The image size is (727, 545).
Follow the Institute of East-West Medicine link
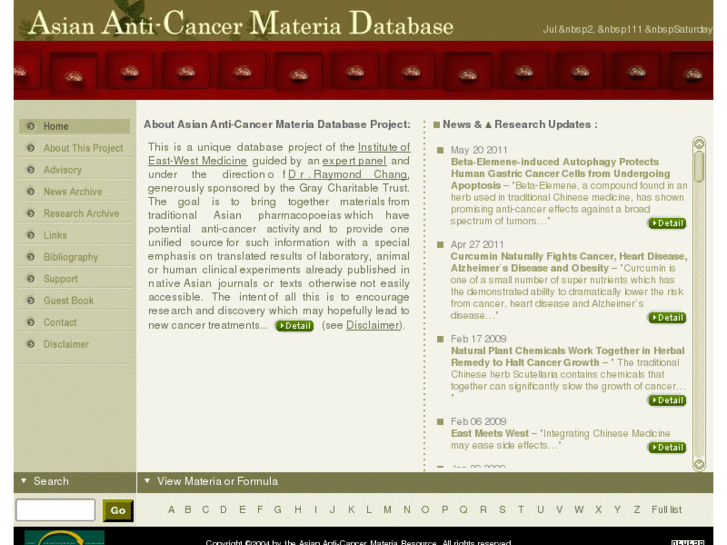pos(384,147)
